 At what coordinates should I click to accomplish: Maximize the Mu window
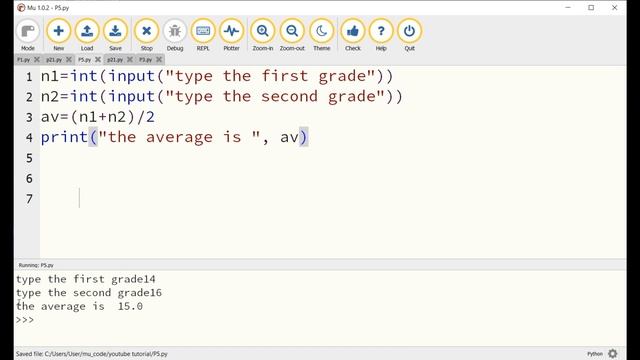[x=591, y=7]
